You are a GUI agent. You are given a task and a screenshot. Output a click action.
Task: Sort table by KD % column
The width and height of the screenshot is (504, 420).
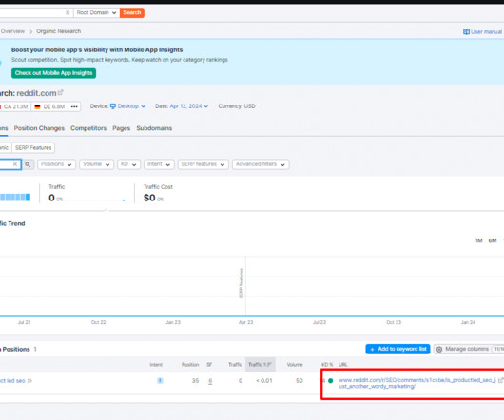coord(327,365)
